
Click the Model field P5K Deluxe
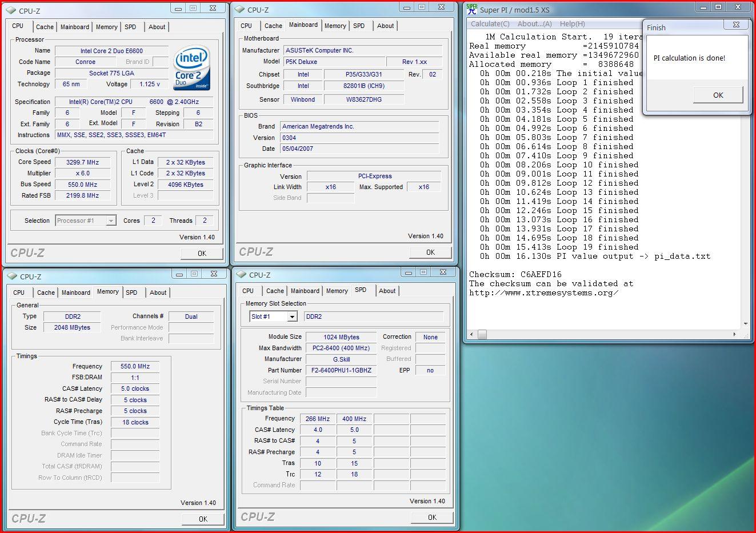(x=334, y=62)
